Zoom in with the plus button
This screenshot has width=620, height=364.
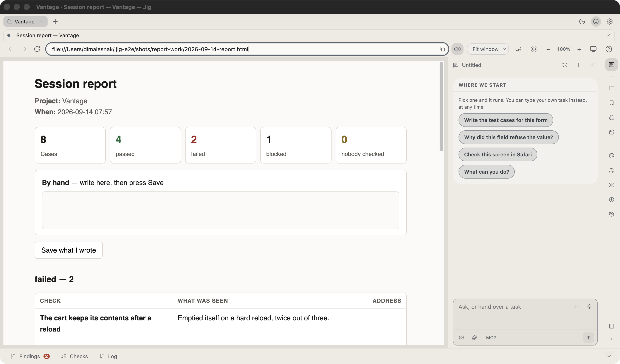[x=579, y=49]
